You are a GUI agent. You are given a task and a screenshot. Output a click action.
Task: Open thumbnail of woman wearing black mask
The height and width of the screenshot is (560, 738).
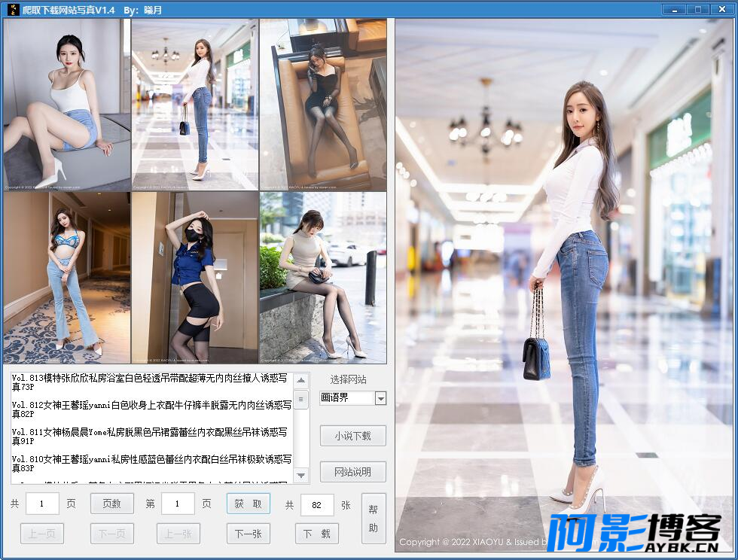click(195, 278)
